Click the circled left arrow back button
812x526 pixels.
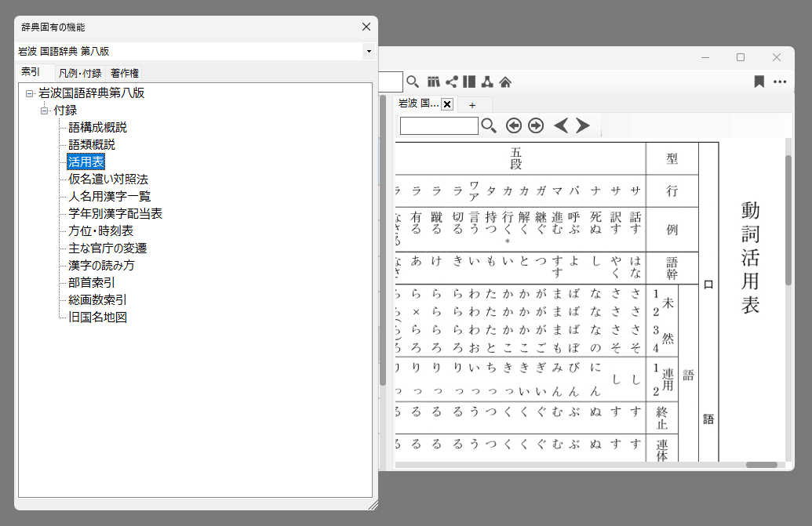click(514, 126)
